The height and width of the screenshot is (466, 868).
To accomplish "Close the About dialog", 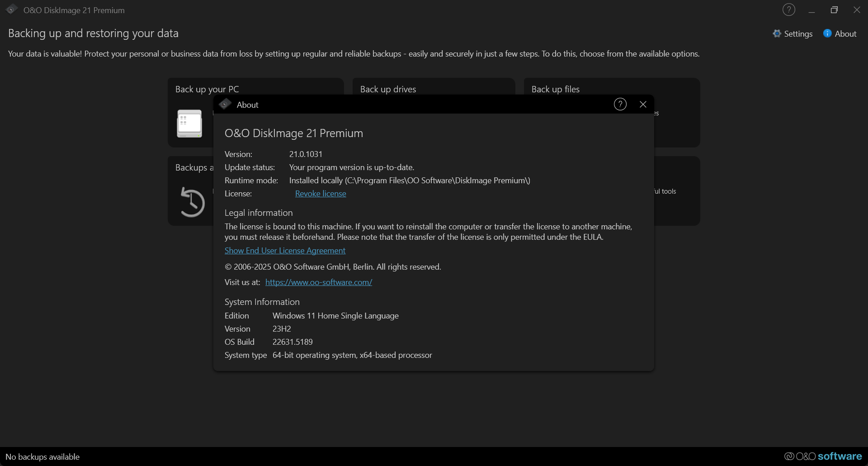I will point(643,104).
